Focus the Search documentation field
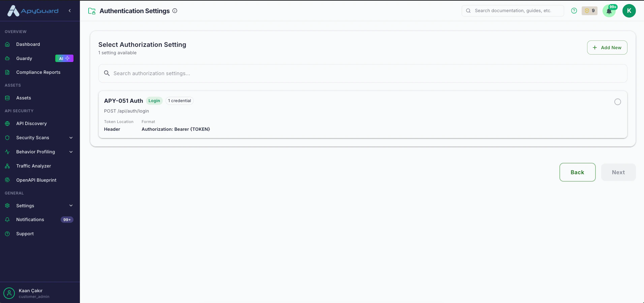Viewport: 644px width, 303px height. pyautogui.click(x=513, y=11)
